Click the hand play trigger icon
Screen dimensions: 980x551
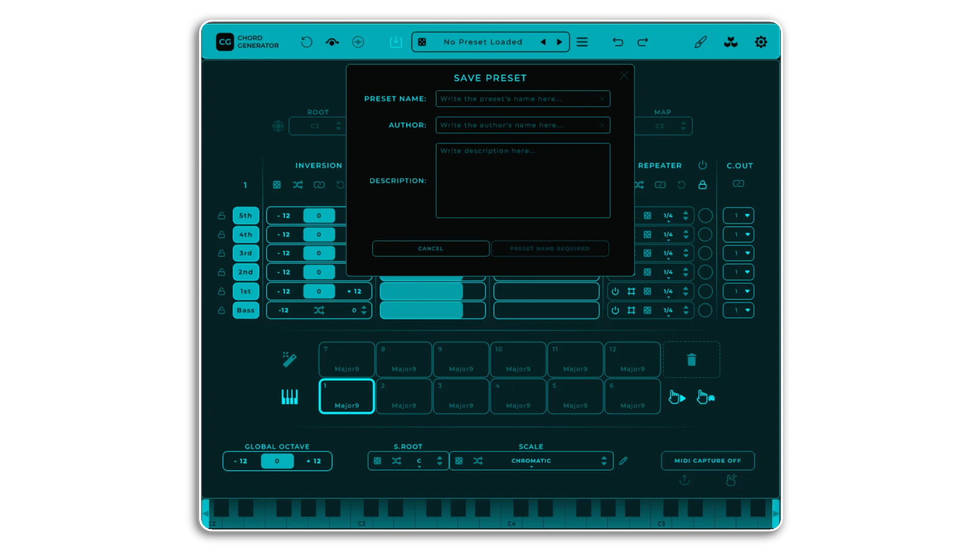pyautogui.click(x=677, y=397)
